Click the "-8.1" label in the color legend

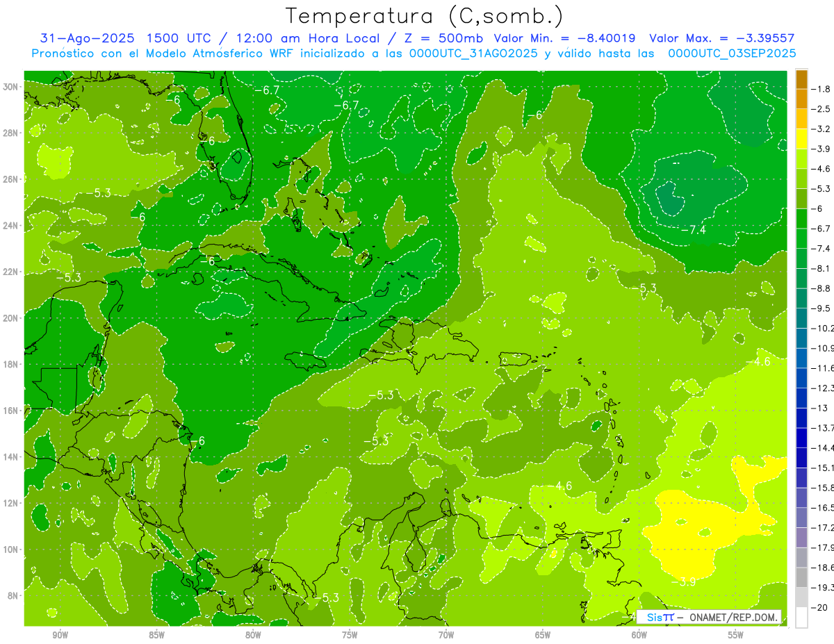[x=821, y=268]
